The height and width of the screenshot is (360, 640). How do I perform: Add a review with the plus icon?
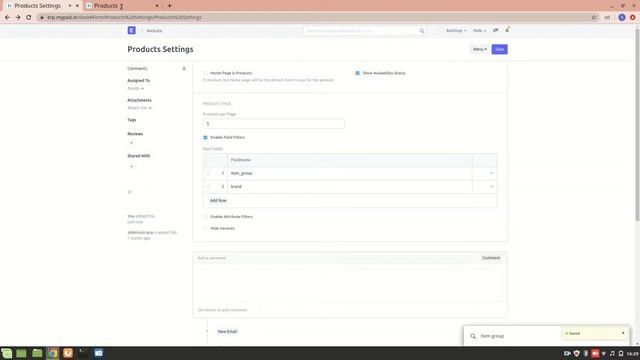tap(131, 143)
